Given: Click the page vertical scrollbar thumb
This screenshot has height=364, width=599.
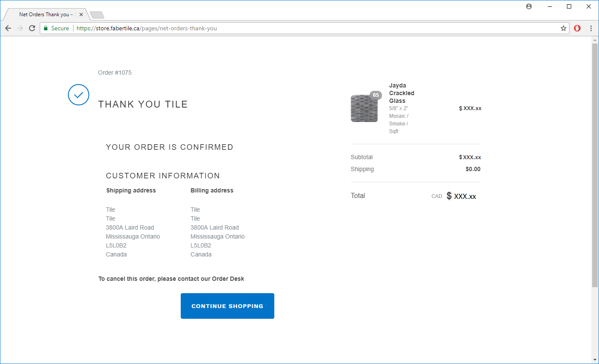Looking at the screenshot, I should [595, 165].
